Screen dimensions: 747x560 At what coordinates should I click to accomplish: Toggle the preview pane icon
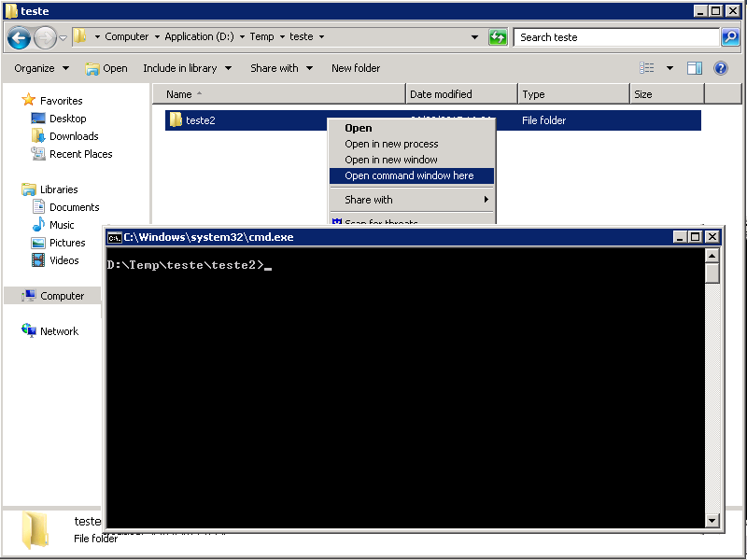(695, 68)
